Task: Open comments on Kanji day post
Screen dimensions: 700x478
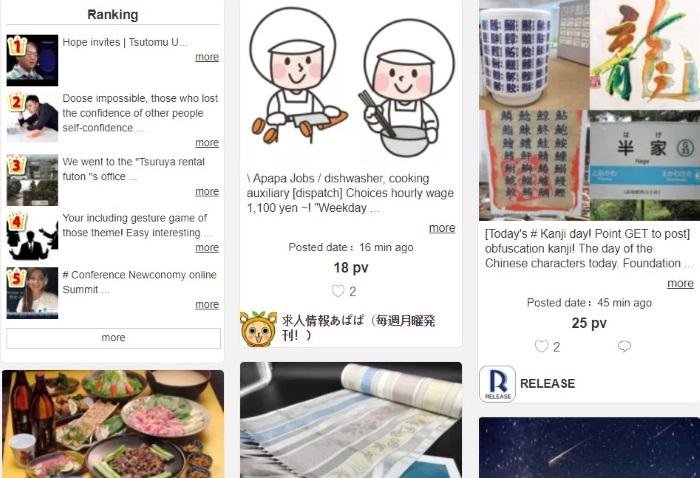Action: coord(624,346)
